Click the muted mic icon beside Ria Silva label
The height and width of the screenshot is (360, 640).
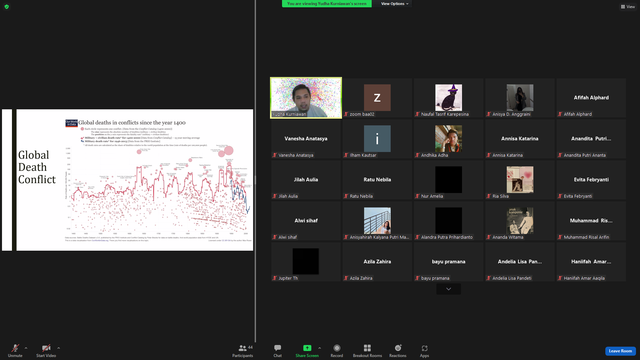click(x=489, y=196)
